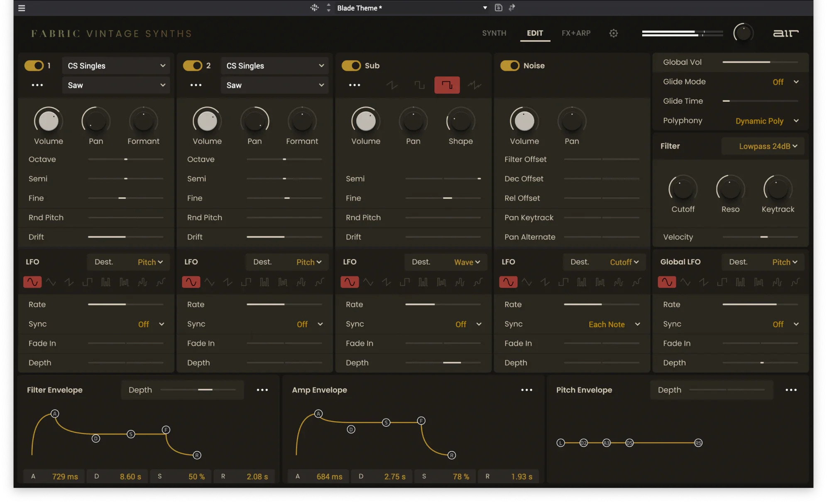This screenshot has height=504, width=827.
Task: Click the Glide Time slider
Action: [x=760, y=101]
